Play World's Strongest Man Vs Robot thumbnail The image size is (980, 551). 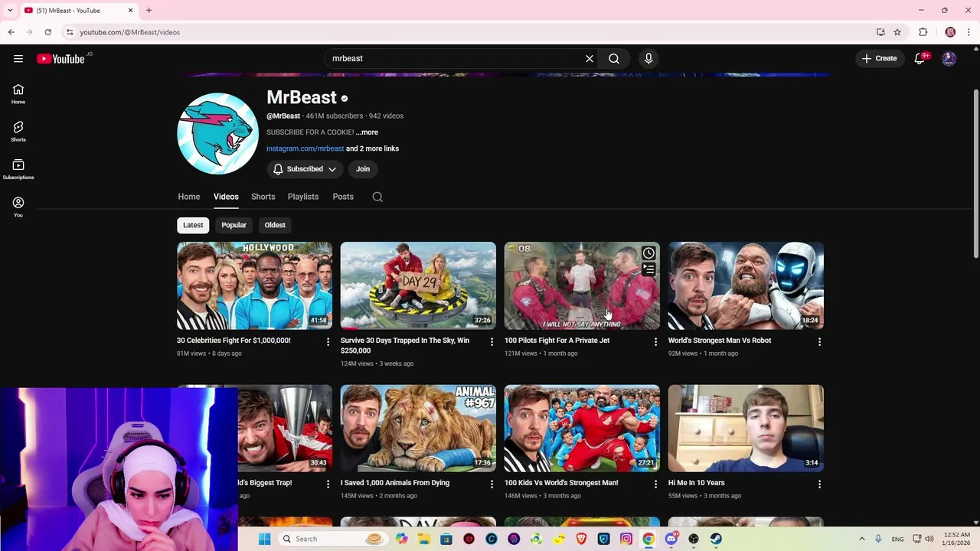746,285
